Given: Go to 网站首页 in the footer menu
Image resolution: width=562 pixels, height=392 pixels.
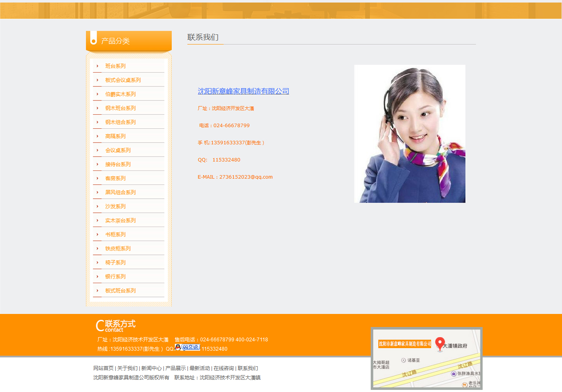Looking at the screenshot, I should tap(103, 368).
